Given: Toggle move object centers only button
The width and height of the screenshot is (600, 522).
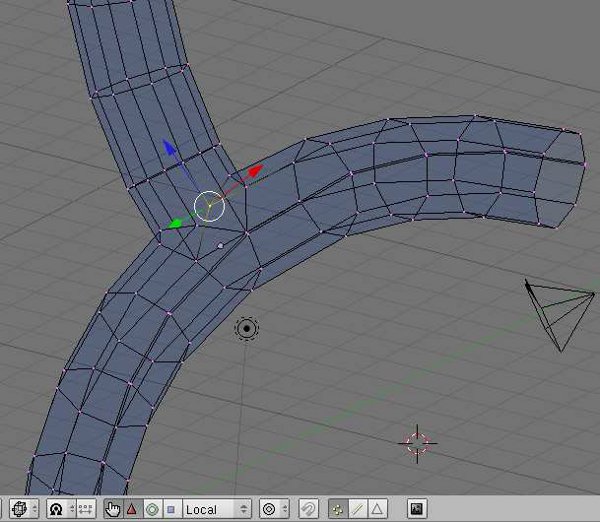Looking at the screenshot, I should click(x=86, y=509).
